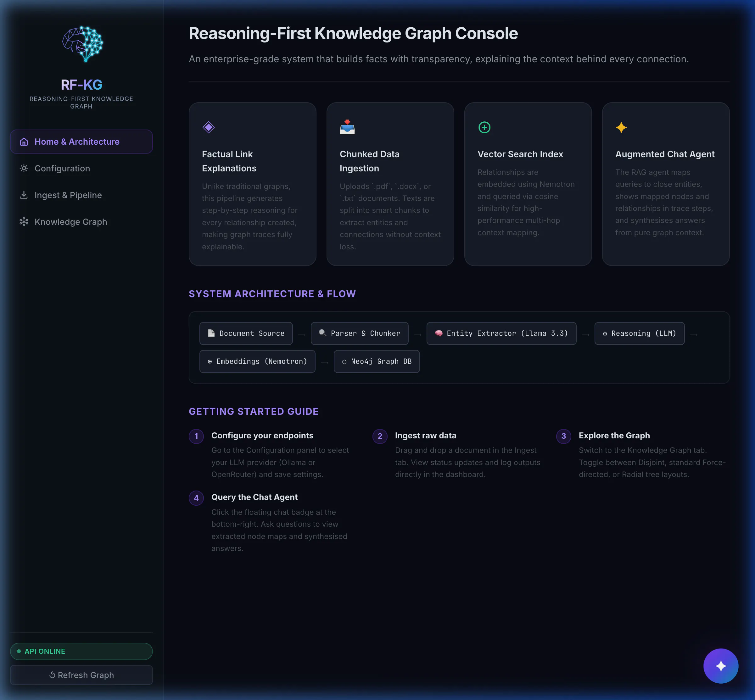Click the green dot in the API ONLINE badge
Image resolution: width=755 pixels, height=700 pixels.
point(19,651)
